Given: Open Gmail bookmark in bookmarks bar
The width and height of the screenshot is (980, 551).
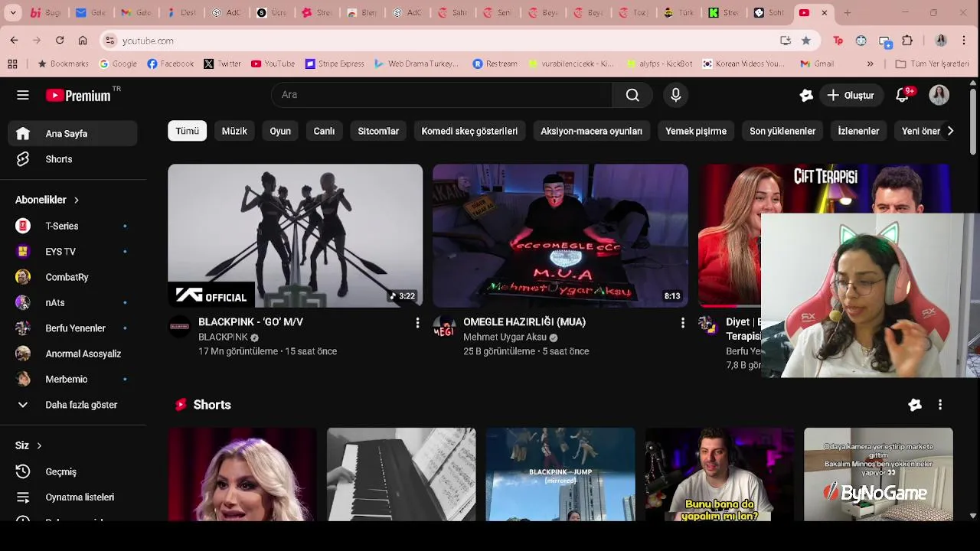Looking at the screenshot, I should tap(817, 64).
